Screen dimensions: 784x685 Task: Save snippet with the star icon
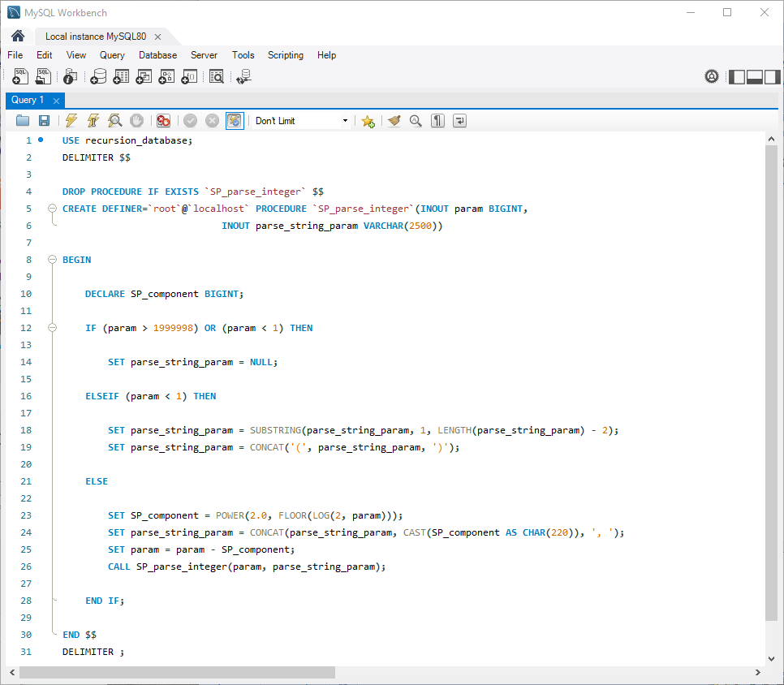pos(368,121)
